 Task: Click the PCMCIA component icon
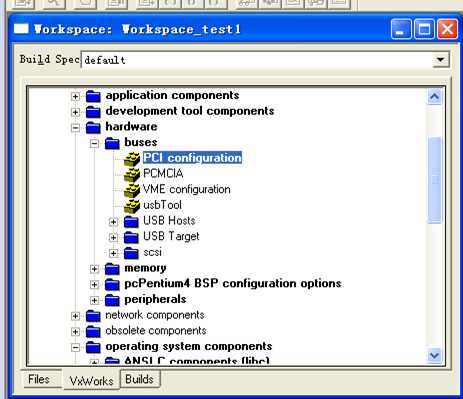coord(132,175)
